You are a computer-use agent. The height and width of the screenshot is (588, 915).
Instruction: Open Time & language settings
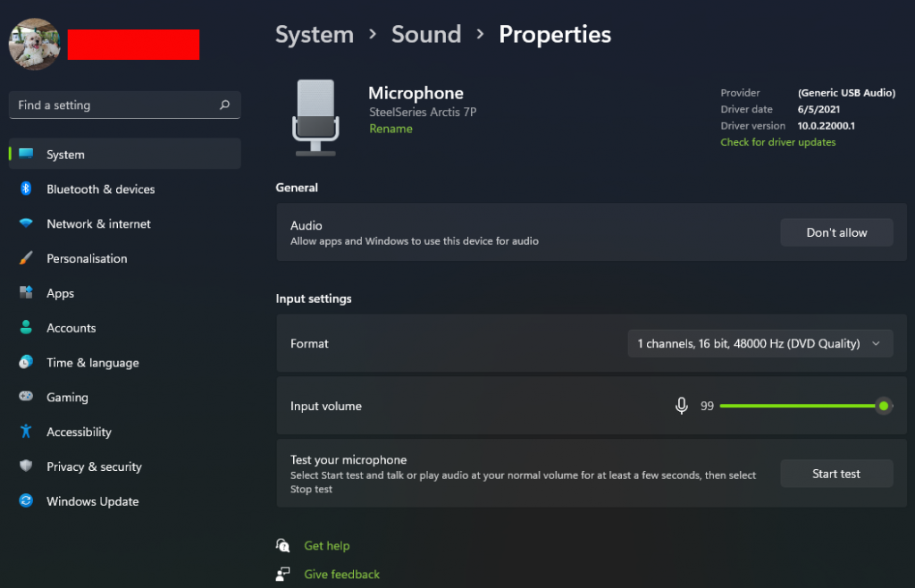(125, 362)
